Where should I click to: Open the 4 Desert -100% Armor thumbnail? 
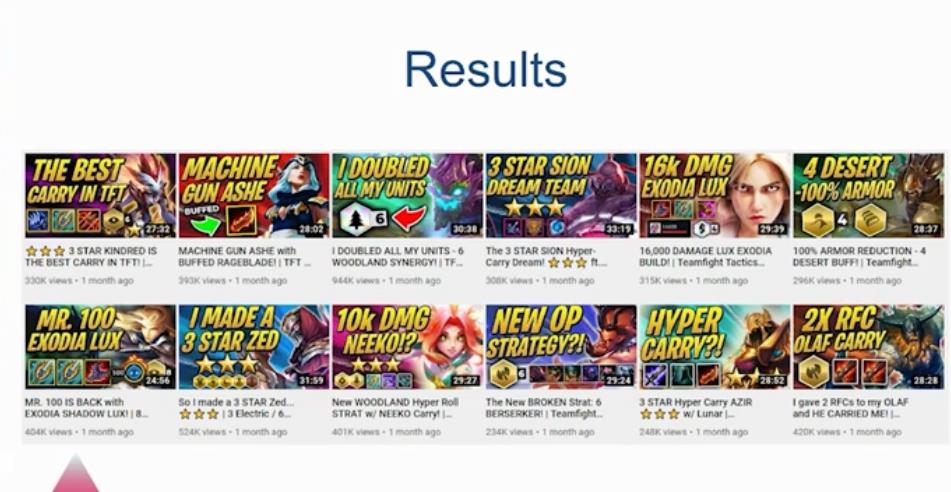pos(868,195)
